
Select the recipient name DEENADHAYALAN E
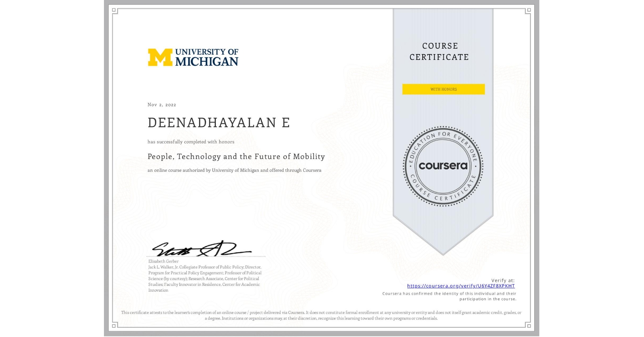point(219,123)
